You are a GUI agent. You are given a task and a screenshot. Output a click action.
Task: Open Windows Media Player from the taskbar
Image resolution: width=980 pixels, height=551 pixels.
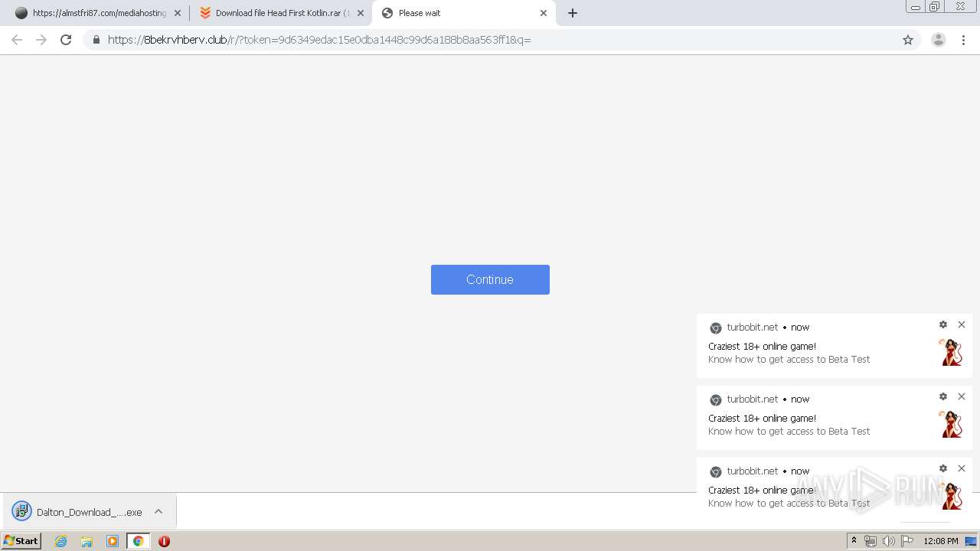(113, 541)
